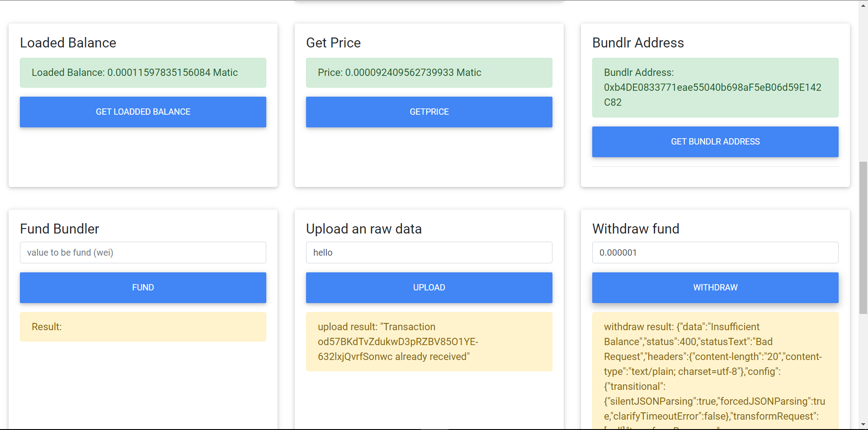Click the raw data input containing hello
This screenshot has width=868, height=430.
[x=429, y=252]
